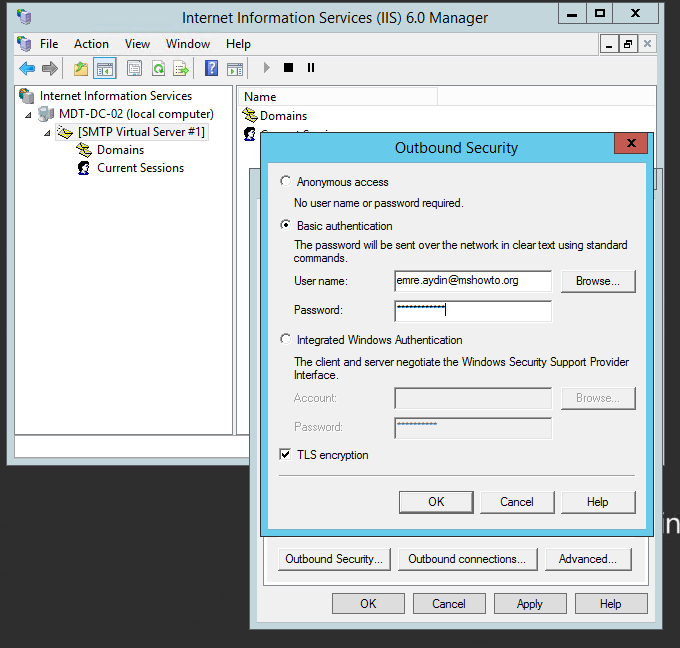Minimize the inner MMC console window
This screenshot has height=648, width=680.
609,44
